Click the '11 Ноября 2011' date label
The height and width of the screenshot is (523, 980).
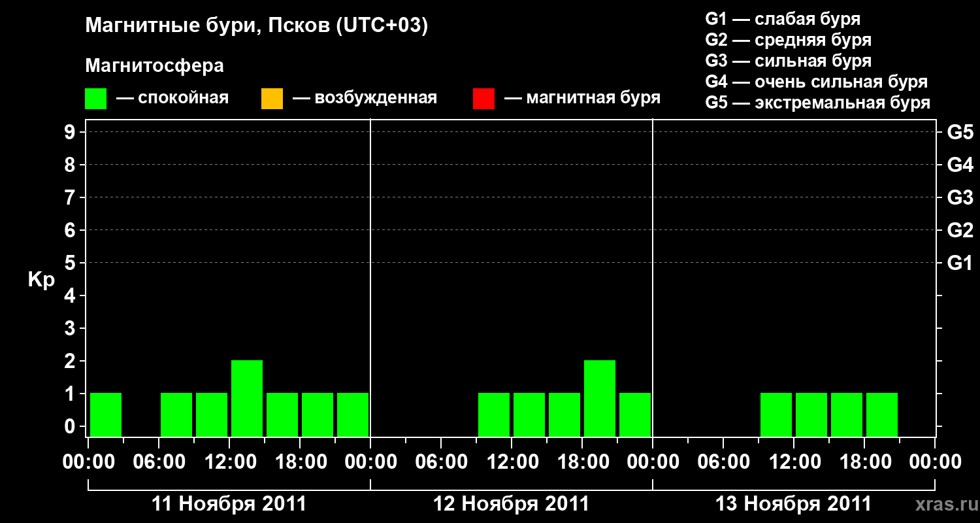[x=229, y=504]
